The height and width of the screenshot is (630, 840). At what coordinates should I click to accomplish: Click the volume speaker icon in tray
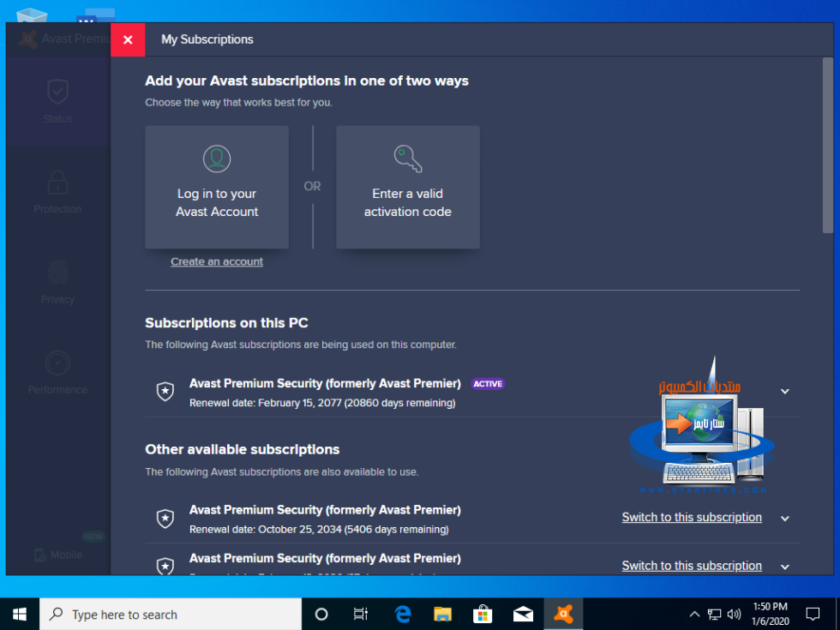(734, 614)
